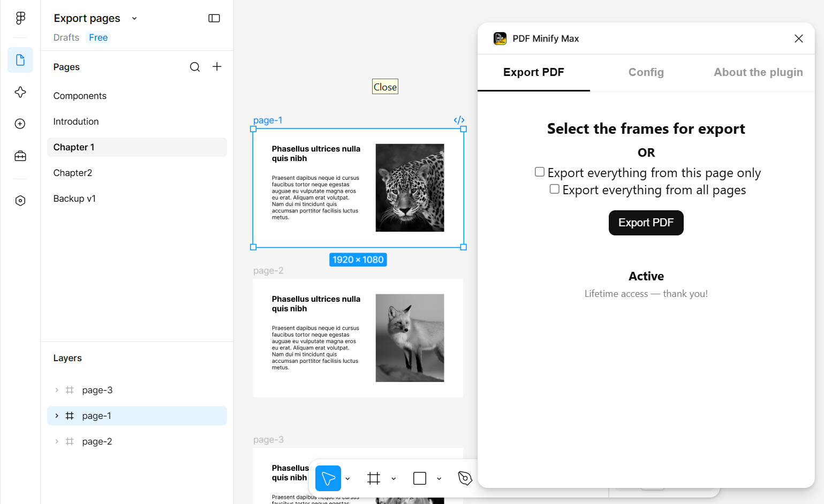This screenshot has width=824, height=504.
Task: Click the dev mode code icon on page-1
Action: [x=459, y=120]
